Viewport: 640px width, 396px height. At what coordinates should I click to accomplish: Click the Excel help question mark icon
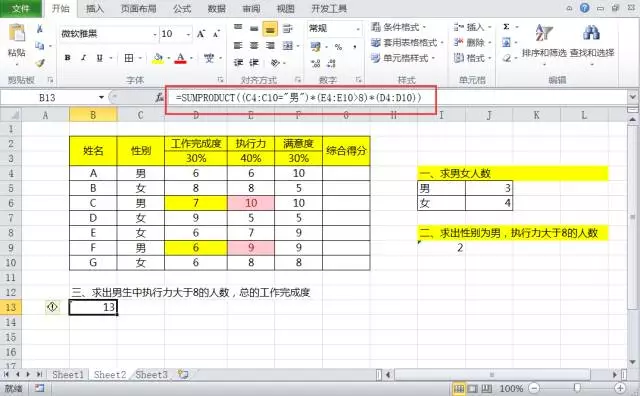tap(584, 8)
